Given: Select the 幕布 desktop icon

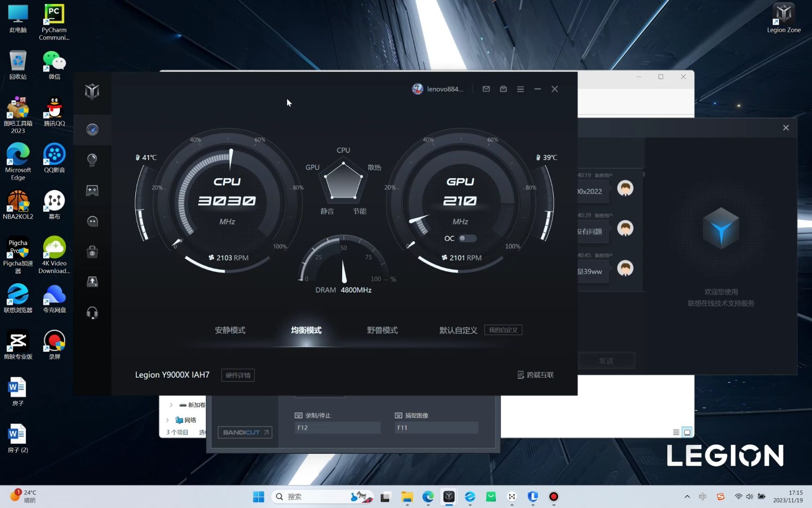Looking at the screenshot, I should click(54, 205).
